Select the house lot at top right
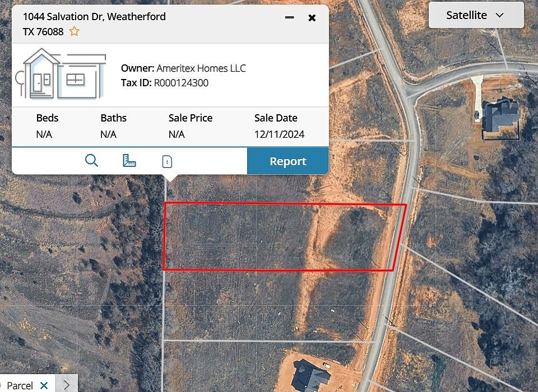This screenshot has width=538, height=392. click(x=501, y=118)
